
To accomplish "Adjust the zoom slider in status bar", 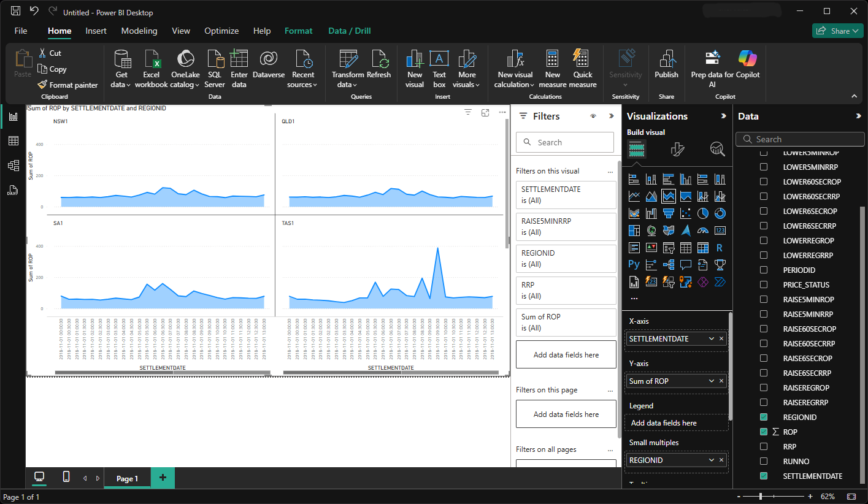I will 761,496.
